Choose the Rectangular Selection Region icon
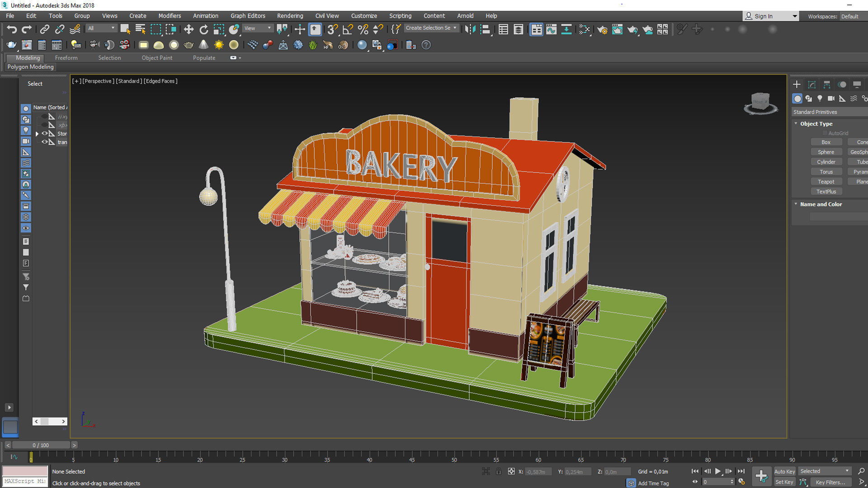The image size is (868, 488). 156,29
